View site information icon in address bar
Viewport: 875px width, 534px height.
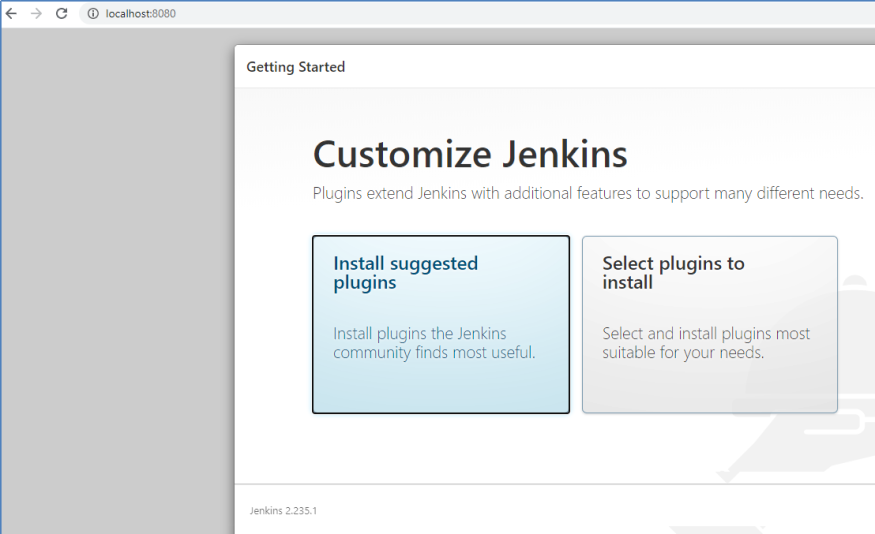[93, 14]
